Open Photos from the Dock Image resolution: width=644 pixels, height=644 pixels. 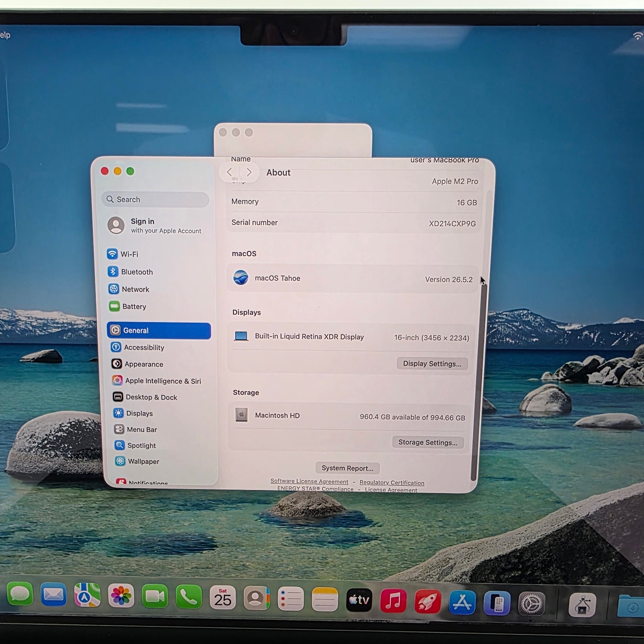pyautogui.click(x=121, y=596)
